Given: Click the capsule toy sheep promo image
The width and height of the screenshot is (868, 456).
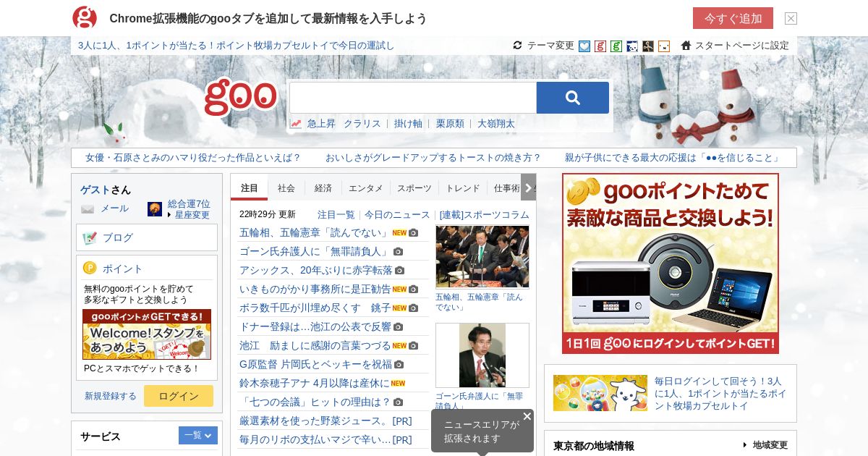Looking at the screenshot, I should pos(600,393).
